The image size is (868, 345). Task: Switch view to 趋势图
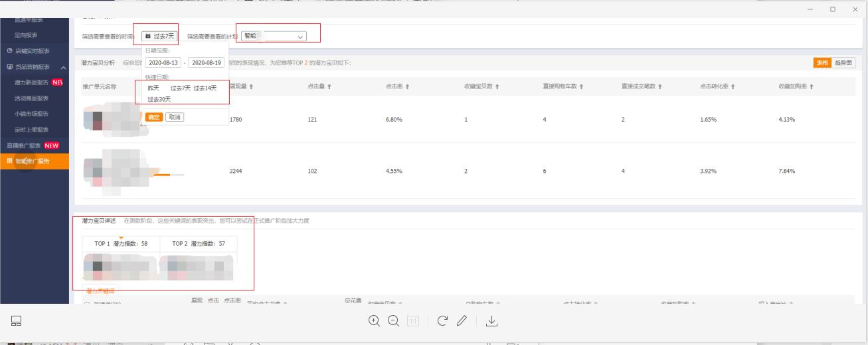(845, 62)
